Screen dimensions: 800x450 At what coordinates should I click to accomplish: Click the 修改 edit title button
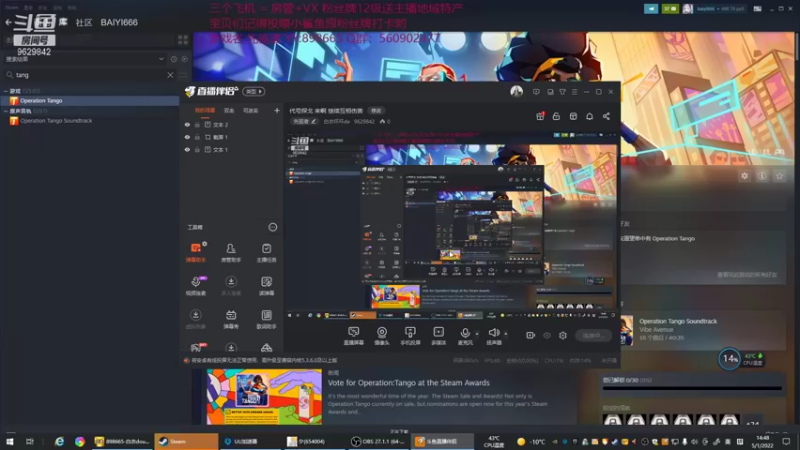tap(377, 110)
